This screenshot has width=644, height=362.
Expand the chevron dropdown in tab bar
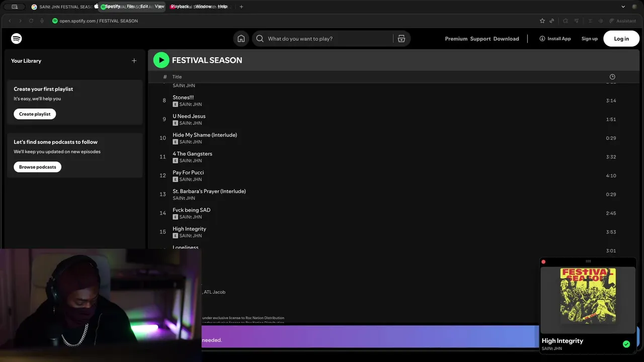(623, 7)
